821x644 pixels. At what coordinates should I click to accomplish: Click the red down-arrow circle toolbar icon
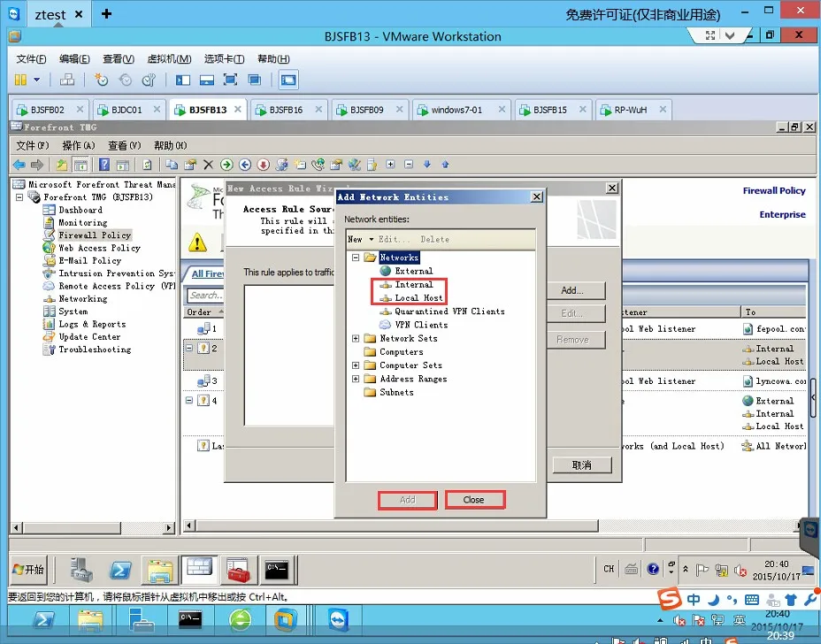[x=263, y=165]
